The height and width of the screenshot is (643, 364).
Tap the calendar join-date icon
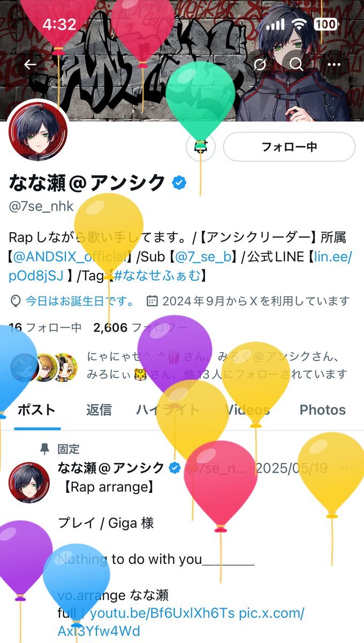point(152,301)
